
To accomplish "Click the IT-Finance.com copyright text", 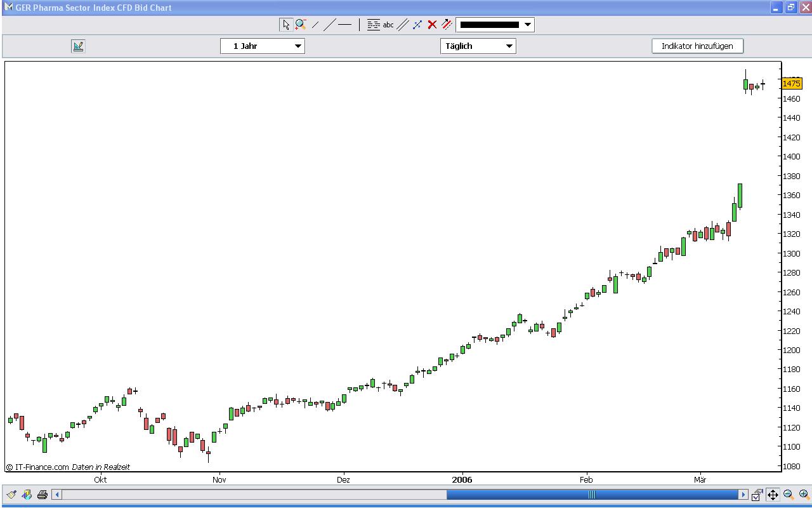I will pos(68,467).
